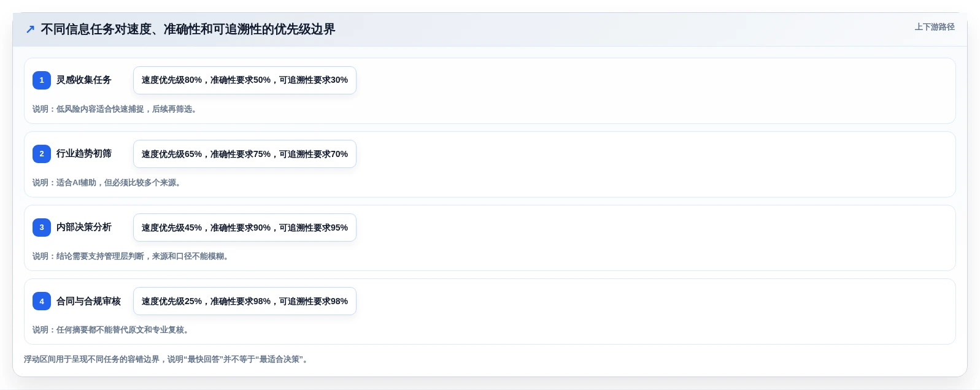Click the note 任何摘要都不能替代原文

(110, 330)
